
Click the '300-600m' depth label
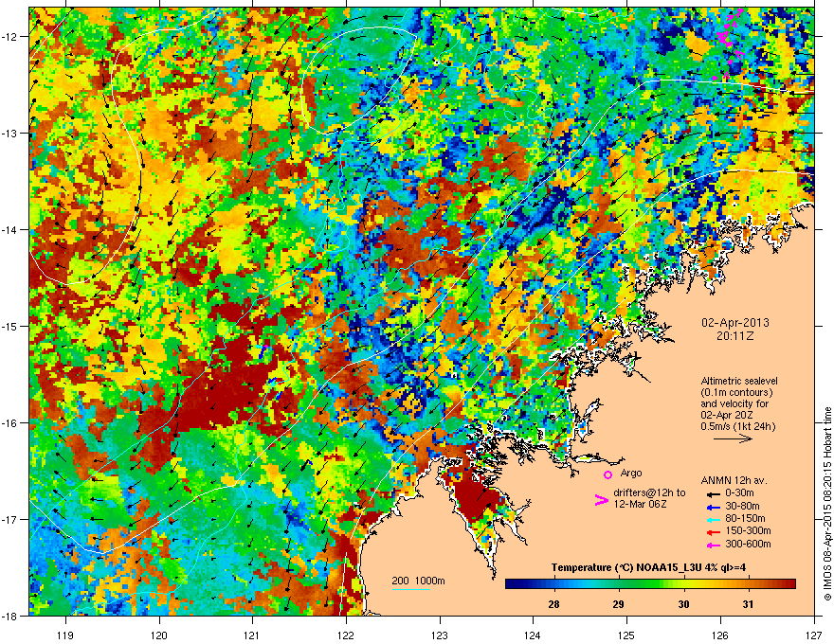(x=748, y=545)
